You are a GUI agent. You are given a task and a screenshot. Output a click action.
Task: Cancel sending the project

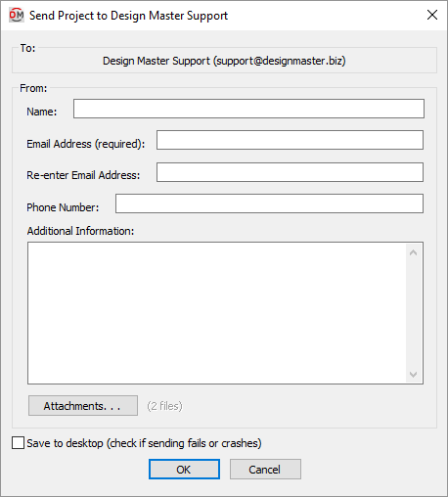(x=265, y=470)
